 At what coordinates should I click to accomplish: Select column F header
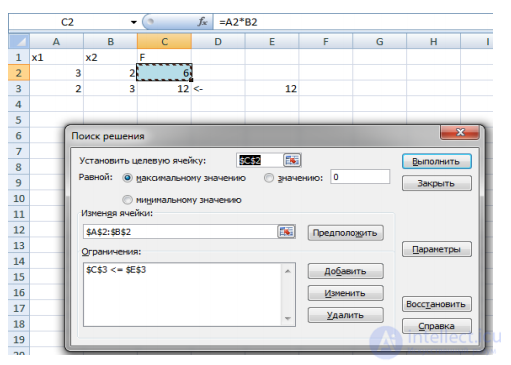(x=326, y=41)
